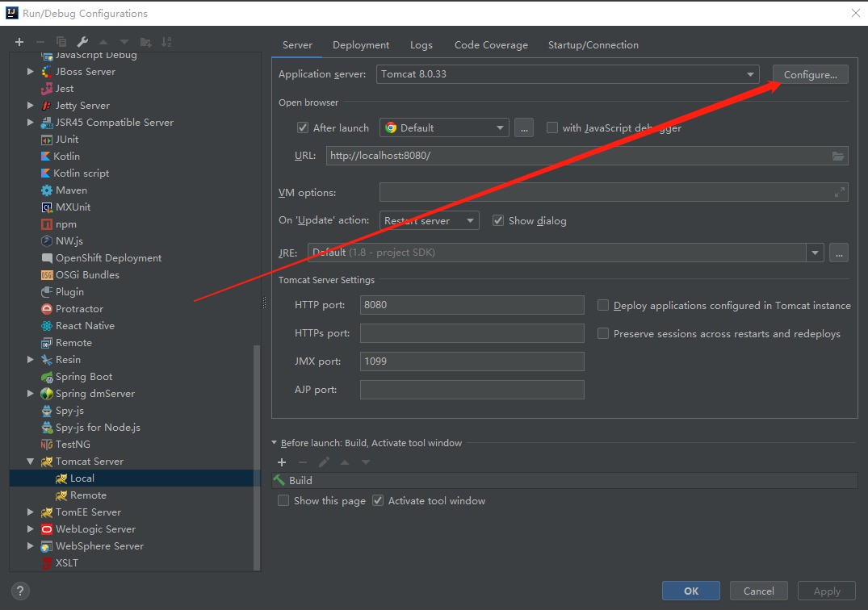This screenshot has height=610, width=868.
Task: Click the Copy Configuration icon
Action: [61, 42]
